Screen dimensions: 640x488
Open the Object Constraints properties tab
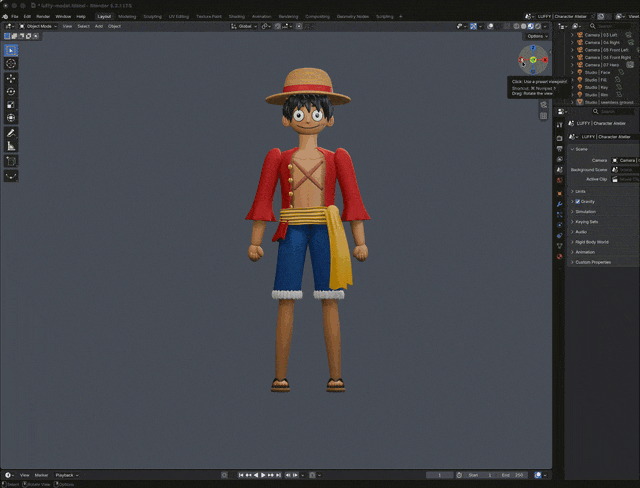pos(560,235)
